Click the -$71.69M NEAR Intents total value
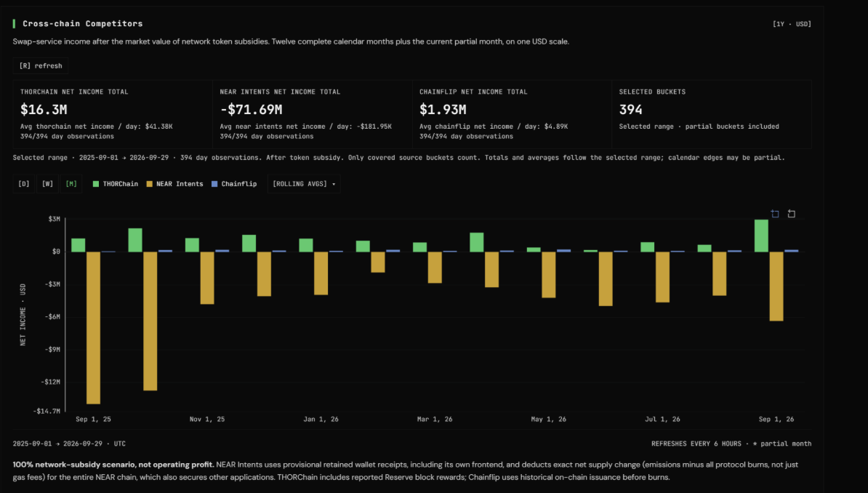 tap(251, 110)
